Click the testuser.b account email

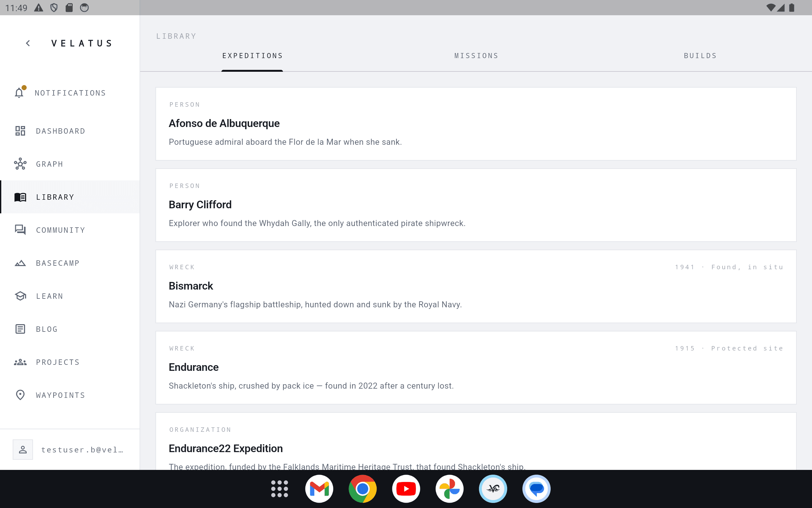point(82,450)
